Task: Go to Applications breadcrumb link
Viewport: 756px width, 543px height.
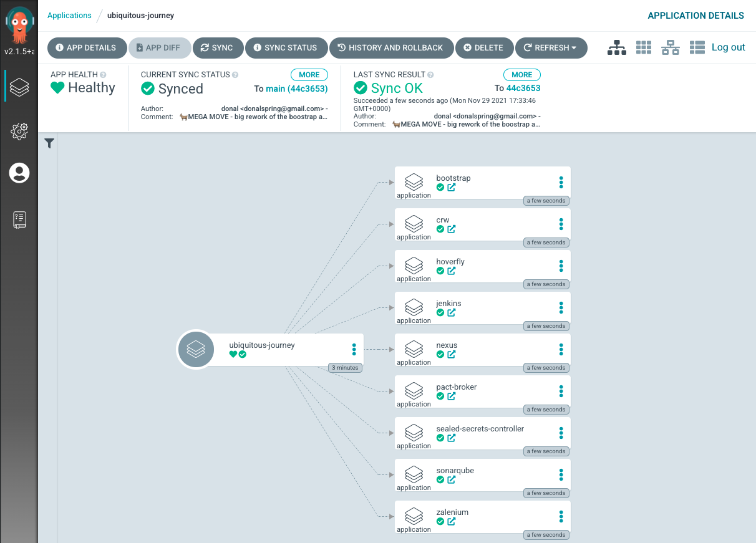Action: (x=69, y=16)
